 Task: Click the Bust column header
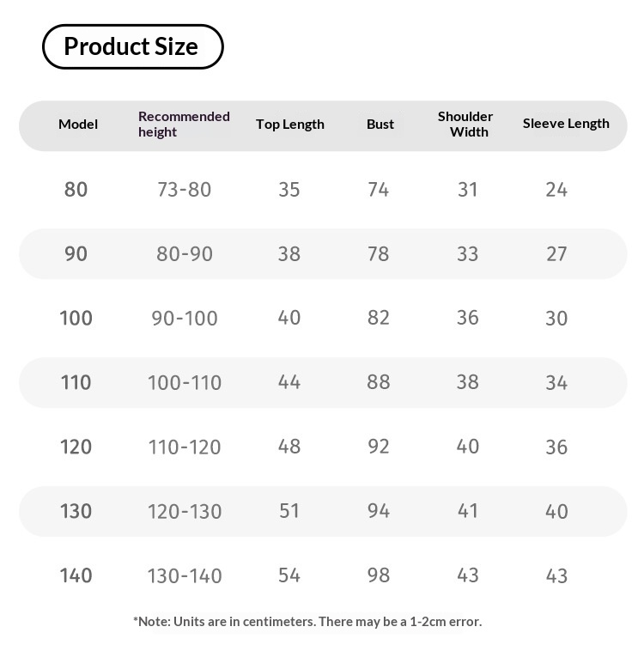point(380,125)
